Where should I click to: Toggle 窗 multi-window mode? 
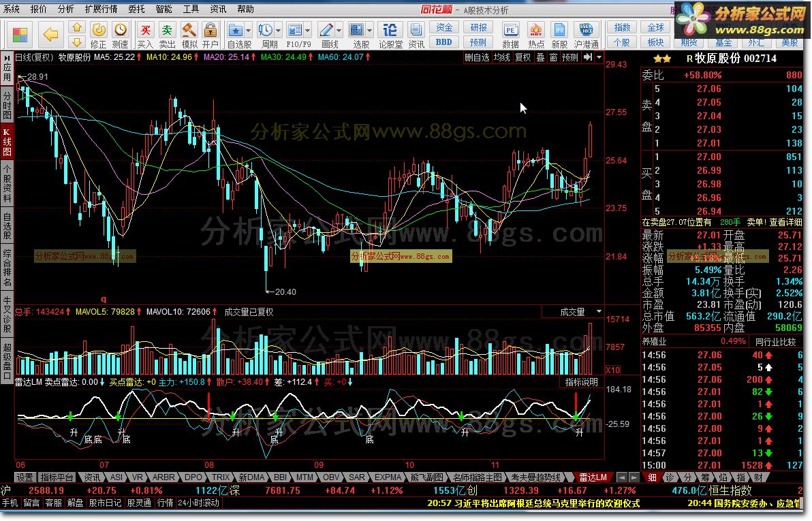point(553,57)
